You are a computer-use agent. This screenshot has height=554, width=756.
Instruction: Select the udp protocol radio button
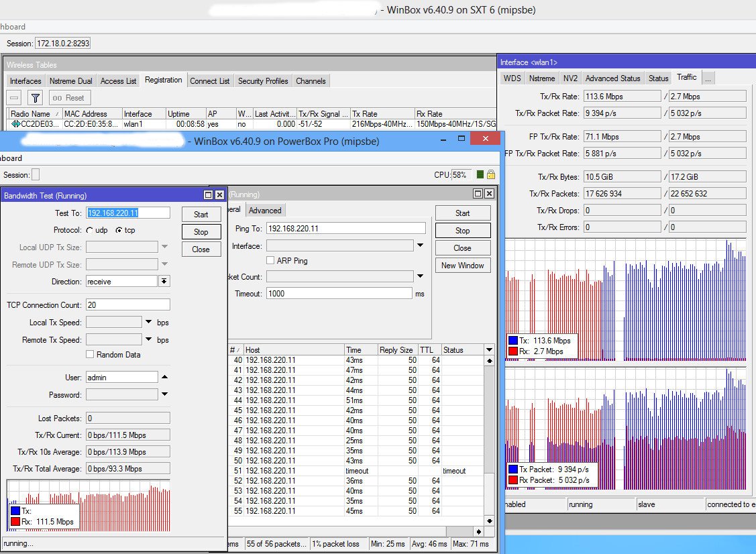pyautogui.click(x=90, y=231)
